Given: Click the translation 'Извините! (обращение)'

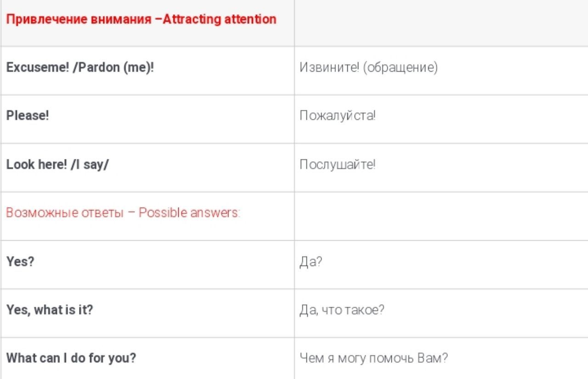Looking at the screenshot, I should coord(368,68).
